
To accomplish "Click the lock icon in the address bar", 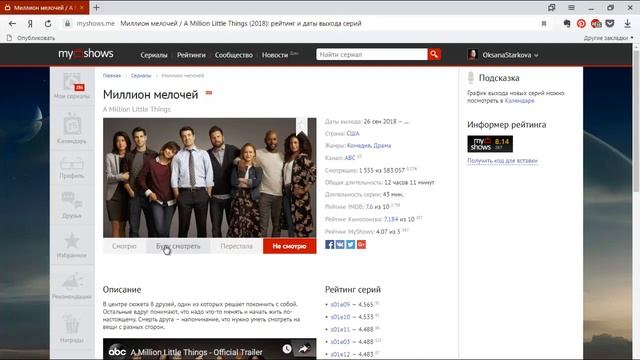I will coord(67,24).
